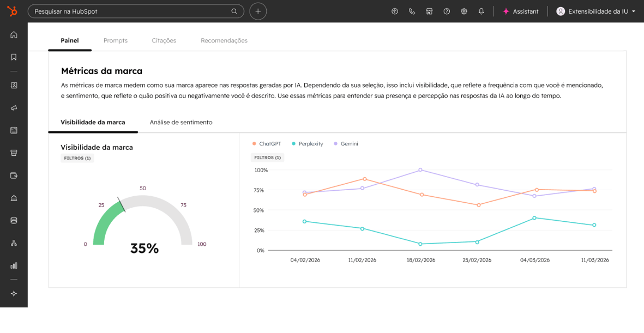
Task: Open notifications via the bell icon
Action: [x=481, y=11]
